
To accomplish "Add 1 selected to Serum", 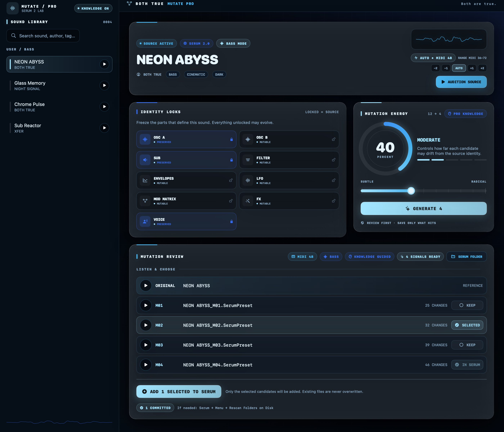I will click(x=179, y=392).
